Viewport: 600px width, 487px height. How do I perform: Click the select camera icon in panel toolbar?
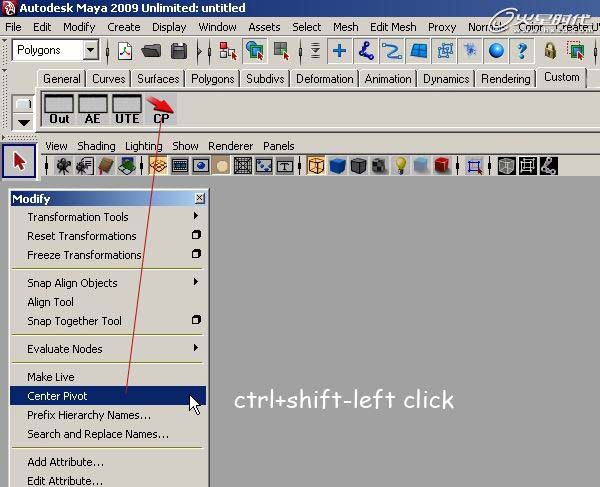[x=63, y=166]
